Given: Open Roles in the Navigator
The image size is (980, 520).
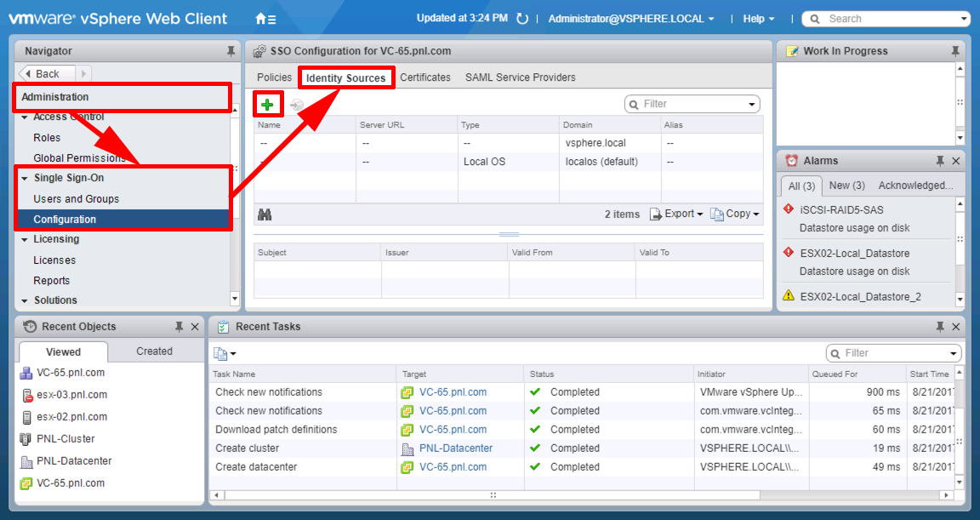Looking at the screenshot, I should [47, 138].
